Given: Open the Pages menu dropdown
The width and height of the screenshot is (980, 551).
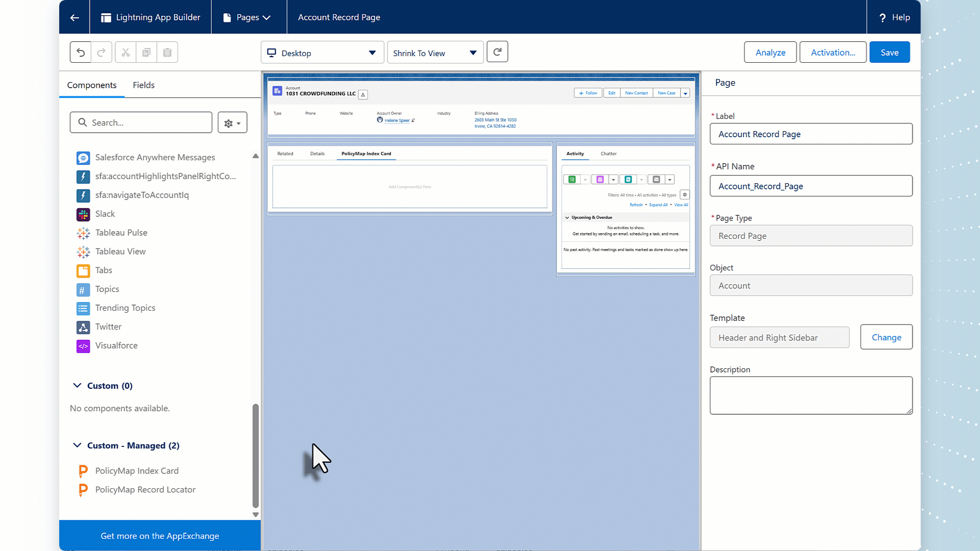Looking at the screenshot, I should [249, 17].
